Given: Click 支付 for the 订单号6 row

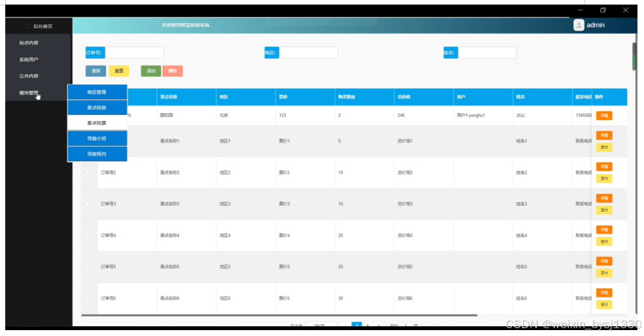Looking at the screenshot, I should tap(604, 305).
